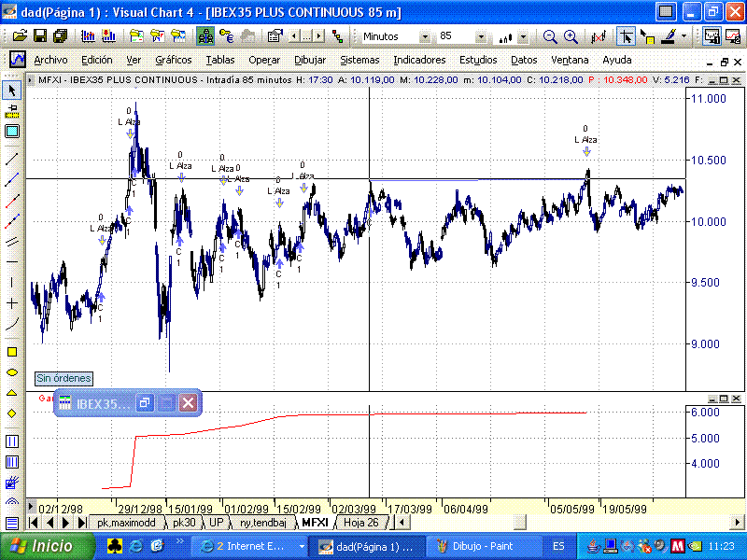Open the 85 period value dropdown

coord(481,36)
